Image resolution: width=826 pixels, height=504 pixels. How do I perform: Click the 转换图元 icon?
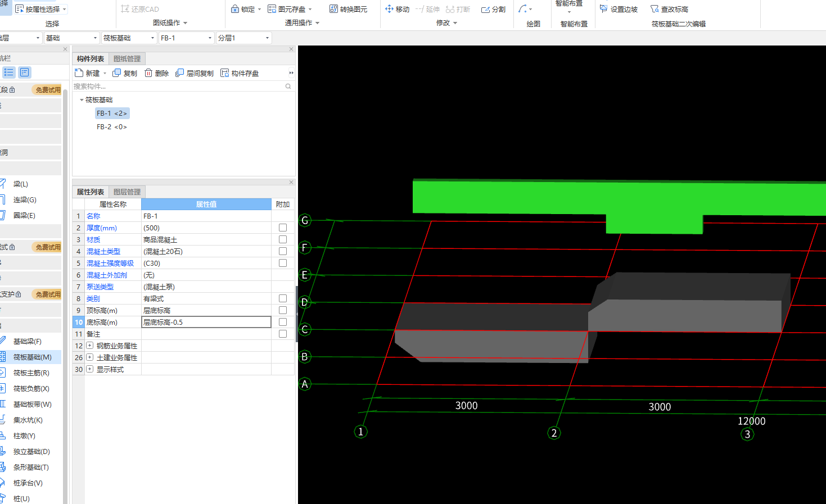[334, 9]
